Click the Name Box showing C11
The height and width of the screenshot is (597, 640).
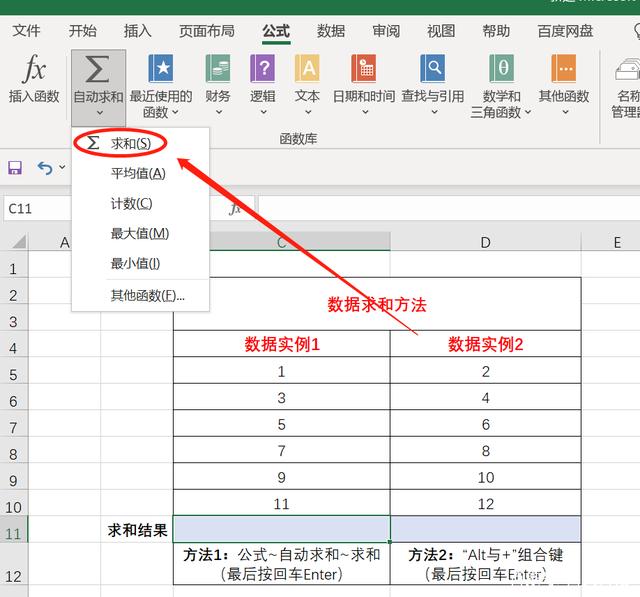coord(38,209)
